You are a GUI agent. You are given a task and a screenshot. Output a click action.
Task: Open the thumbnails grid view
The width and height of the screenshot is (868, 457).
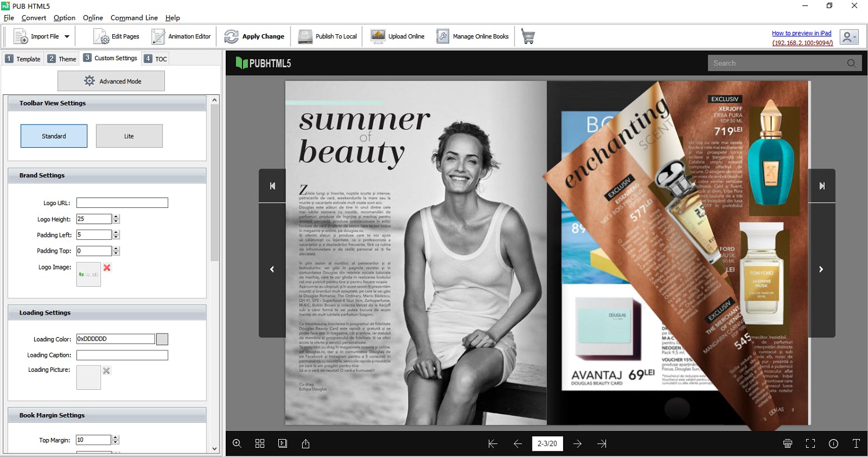tap(260, 443)
